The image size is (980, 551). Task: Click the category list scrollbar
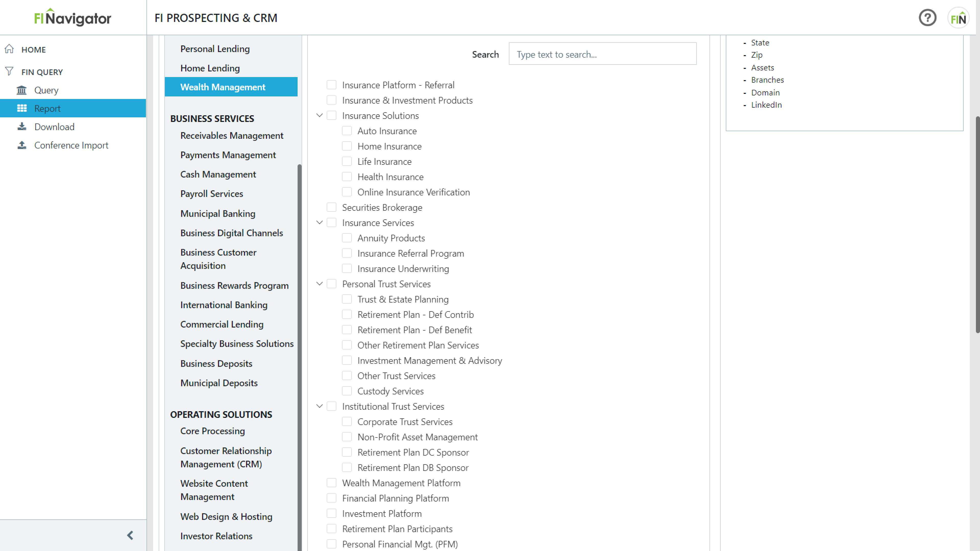(x=299, y=357)
